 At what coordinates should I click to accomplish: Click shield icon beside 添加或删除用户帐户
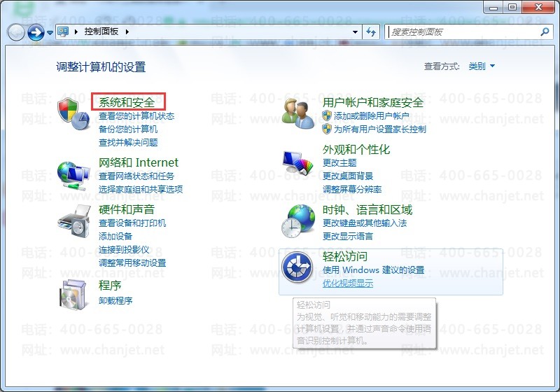pos(327,115)
